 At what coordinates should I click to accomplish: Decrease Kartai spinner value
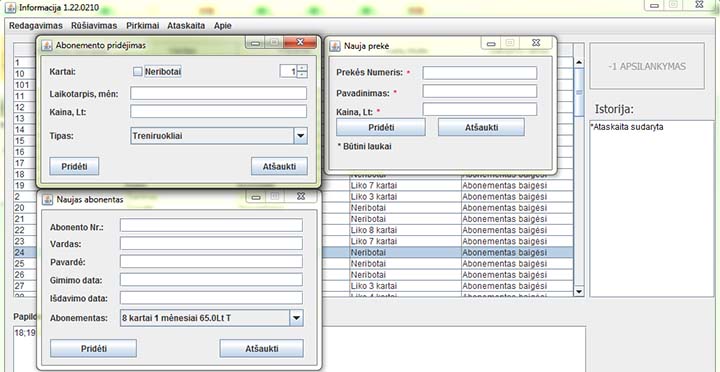pos(302,74)
